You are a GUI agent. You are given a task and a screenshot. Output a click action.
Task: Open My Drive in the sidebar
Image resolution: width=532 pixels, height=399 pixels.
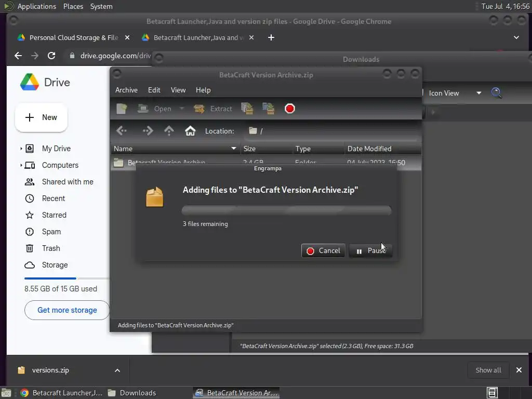click(x=56, y=149)
